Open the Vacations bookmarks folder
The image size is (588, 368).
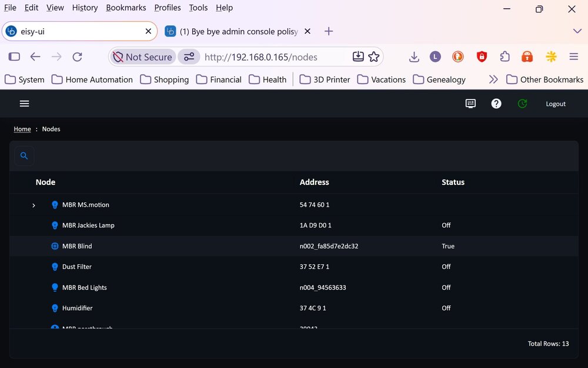click(382, 79)
